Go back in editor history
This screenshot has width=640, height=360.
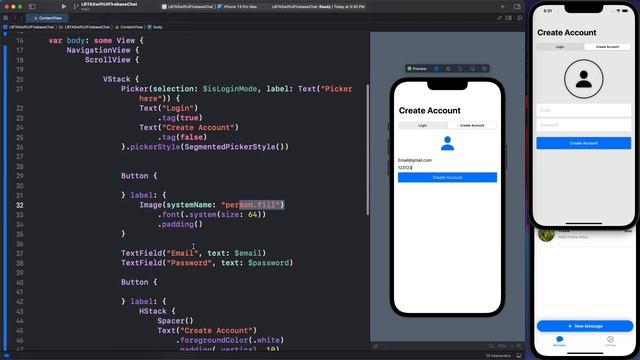click(15, 18)
